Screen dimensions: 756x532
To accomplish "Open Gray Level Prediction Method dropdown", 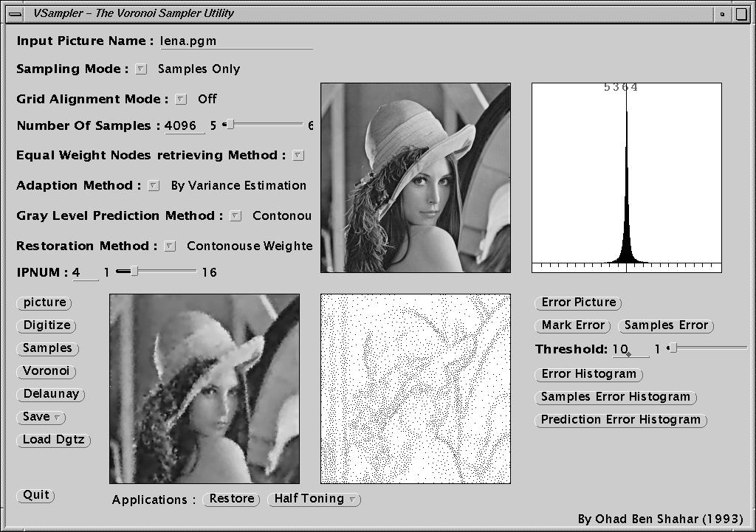I will click(236, 216).
